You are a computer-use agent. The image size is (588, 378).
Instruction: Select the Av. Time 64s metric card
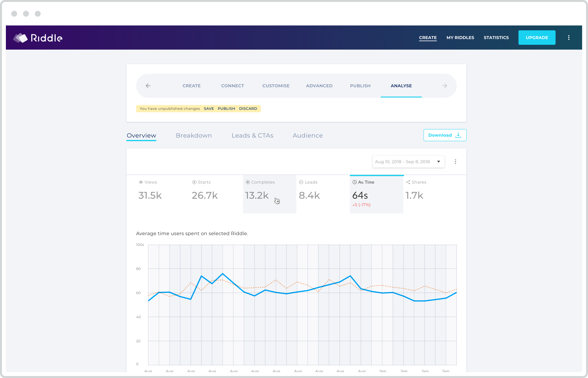tap(376, 194)
